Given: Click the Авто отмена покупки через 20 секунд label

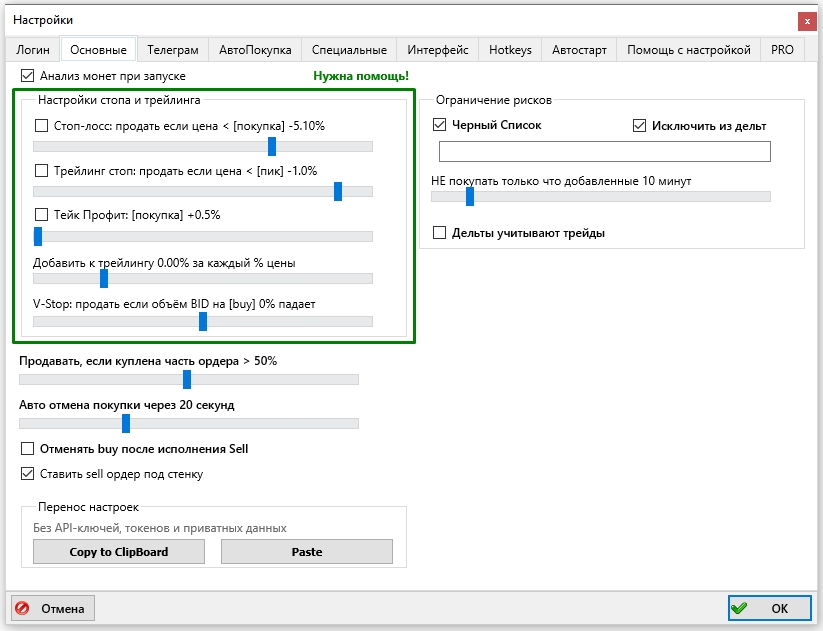Looking at the screenshot, I should pyautogui.click(x=127, y=405).
